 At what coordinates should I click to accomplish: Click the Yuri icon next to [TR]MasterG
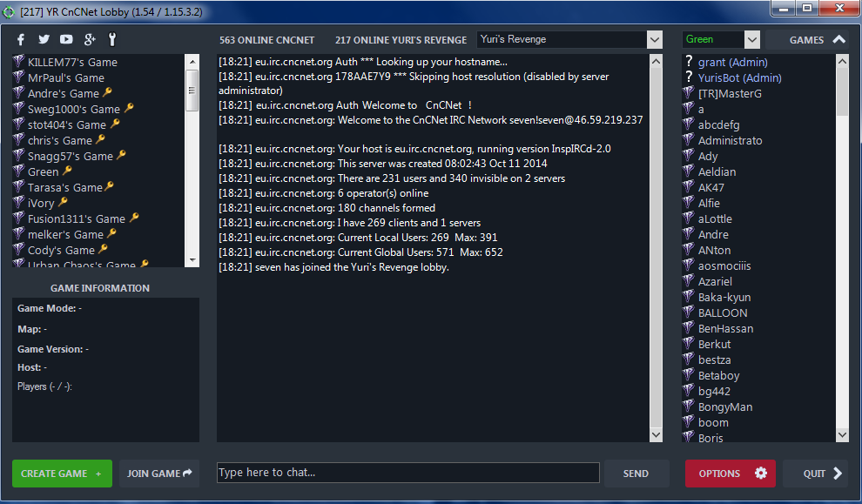tap(688, 92)
